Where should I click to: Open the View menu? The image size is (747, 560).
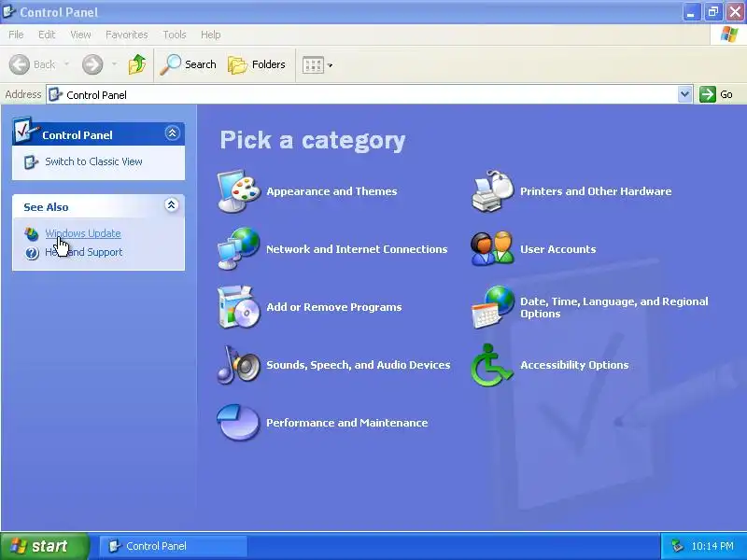[80, 35]
